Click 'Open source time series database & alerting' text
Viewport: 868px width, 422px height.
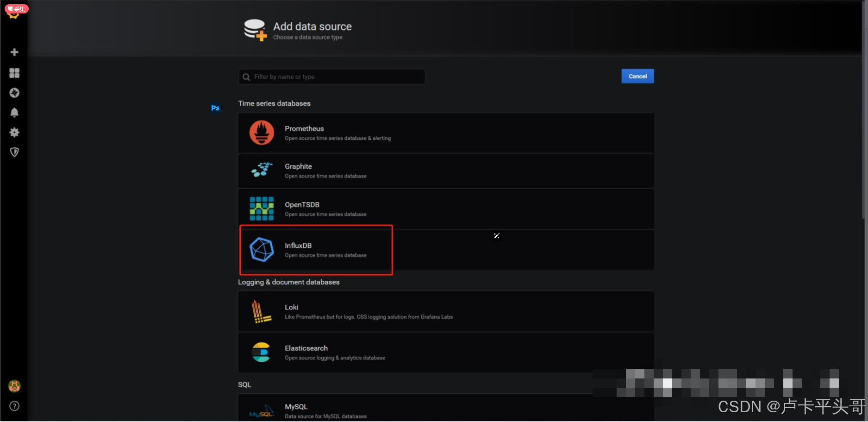coord(337,139)
